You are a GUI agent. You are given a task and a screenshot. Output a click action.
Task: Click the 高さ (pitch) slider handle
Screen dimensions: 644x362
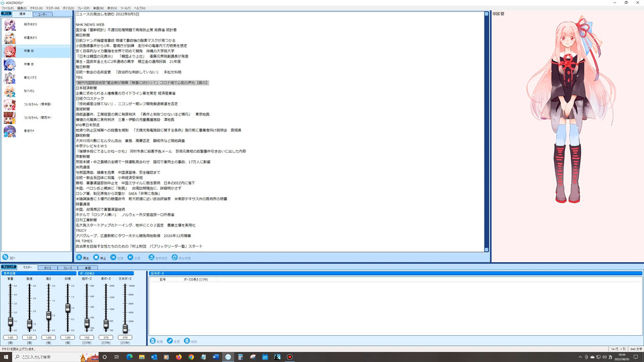[48, 315]
